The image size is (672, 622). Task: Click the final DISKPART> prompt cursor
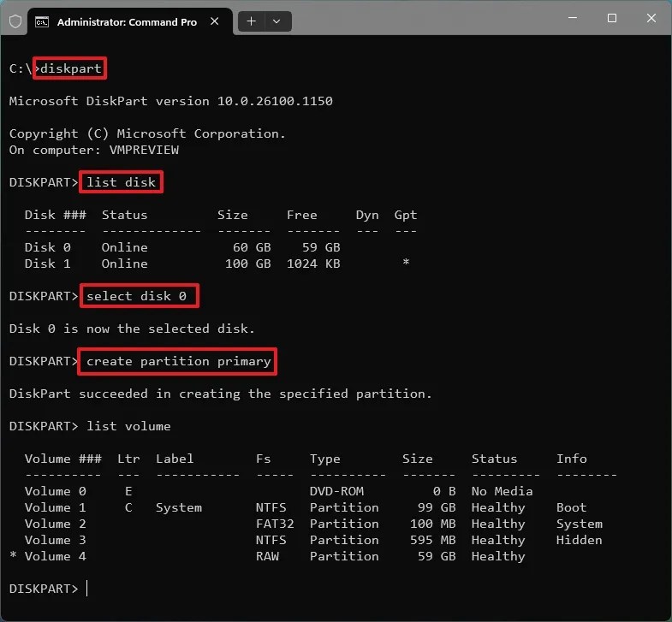coord(87,589)
